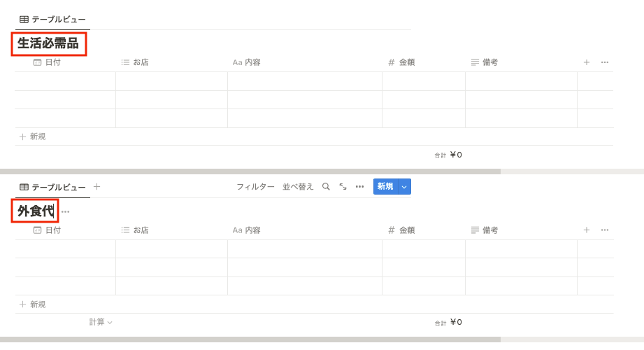
Task: Add a property column to 生活必需品 table
Action: coord(587,62)
